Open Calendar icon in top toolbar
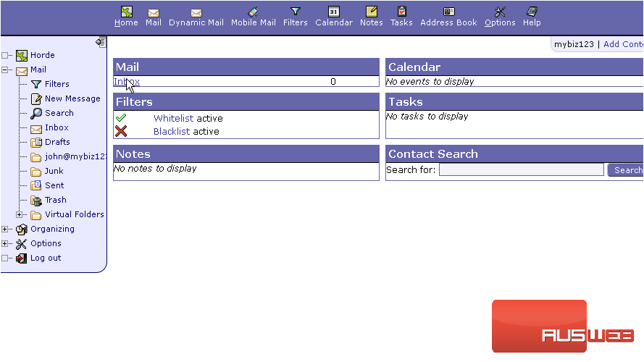 pyautogui.click(x=333, y=12)
